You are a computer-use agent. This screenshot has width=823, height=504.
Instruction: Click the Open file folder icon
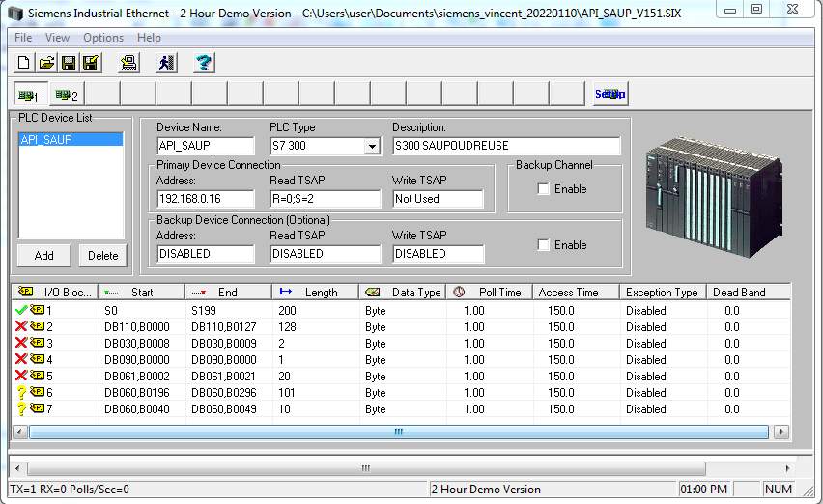click(x=46, y=63)
